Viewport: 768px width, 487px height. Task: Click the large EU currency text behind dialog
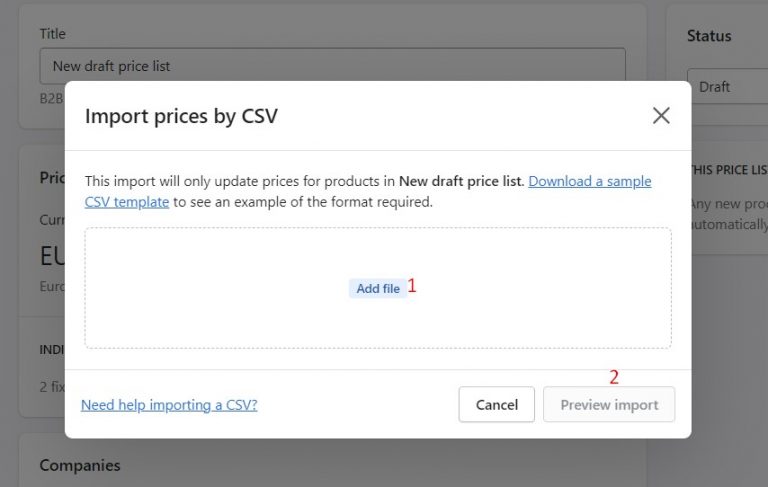click(x=52, y=256)
